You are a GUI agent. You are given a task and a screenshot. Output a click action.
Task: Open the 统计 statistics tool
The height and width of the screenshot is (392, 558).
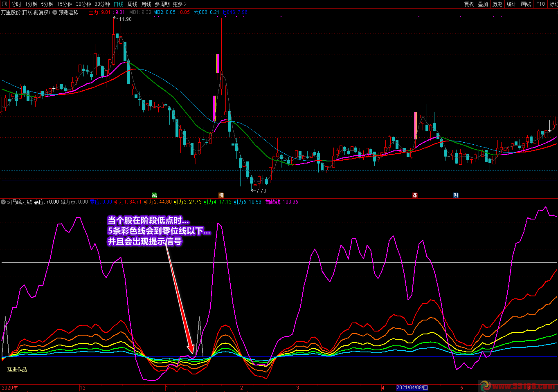pyautogui.click(x=511, y=4)
